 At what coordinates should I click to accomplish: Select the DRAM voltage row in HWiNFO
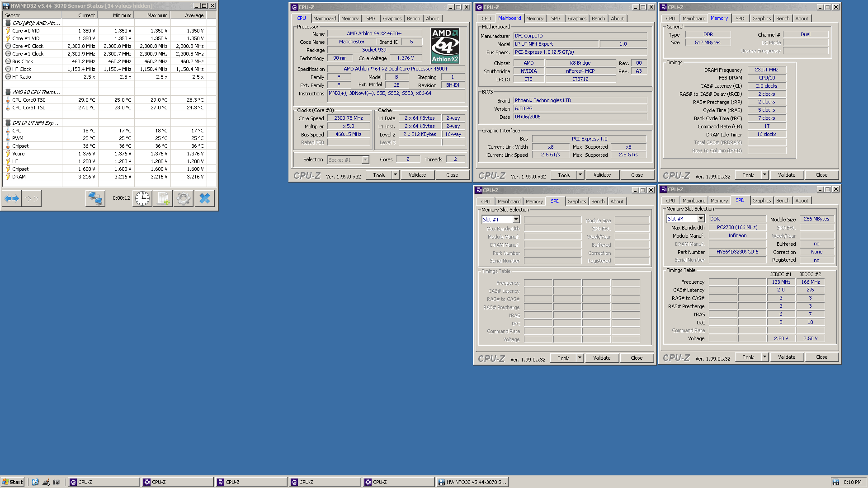coord(110,177)
